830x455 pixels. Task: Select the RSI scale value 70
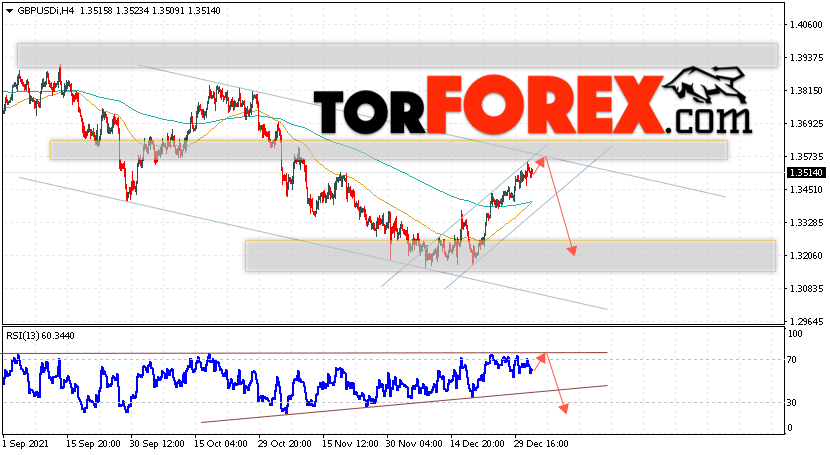[x=792, y=360]
